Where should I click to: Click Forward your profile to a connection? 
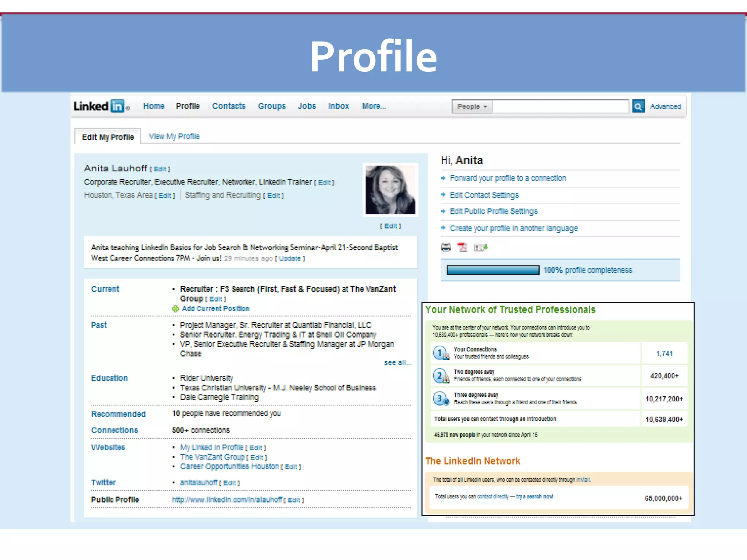[507, 178]
